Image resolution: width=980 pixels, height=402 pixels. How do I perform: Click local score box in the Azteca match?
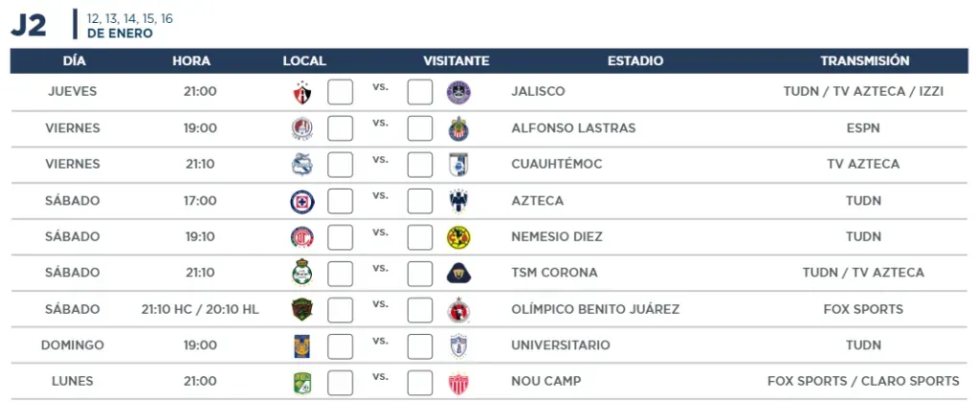click(340, 201)
